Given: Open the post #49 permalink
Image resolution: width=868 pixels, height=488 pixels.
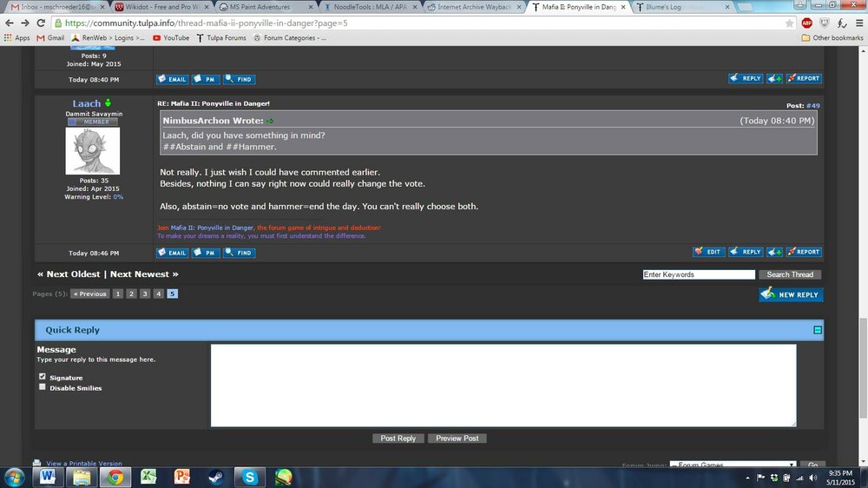Looking at the screenshot, I should [812, 105].
